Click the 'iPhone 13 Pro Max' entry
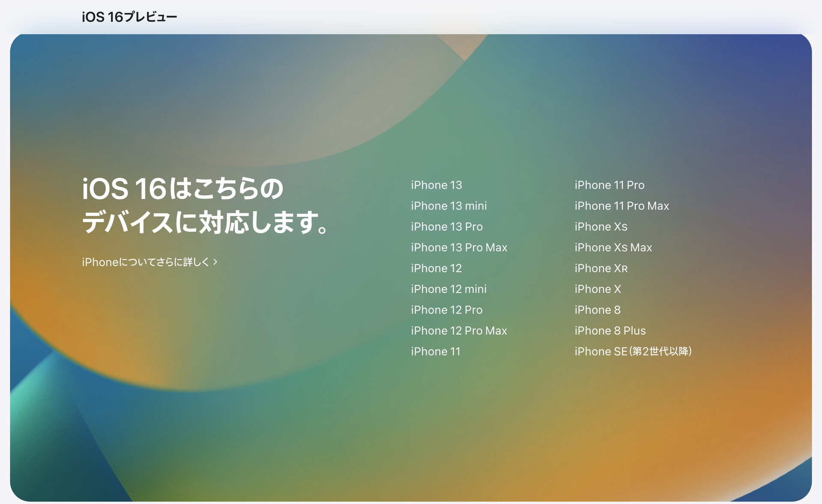The width and height of the screenshot is (822, 504). (x=459, y=247)
